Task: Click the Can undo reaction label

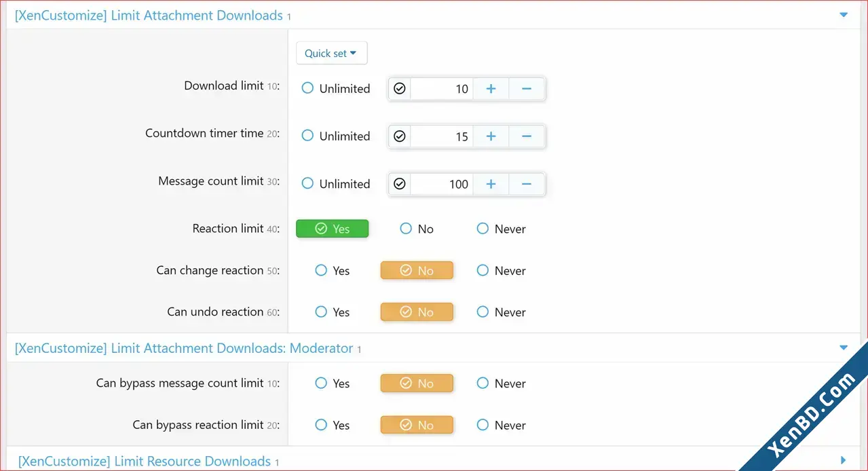Action: point(215,312)
